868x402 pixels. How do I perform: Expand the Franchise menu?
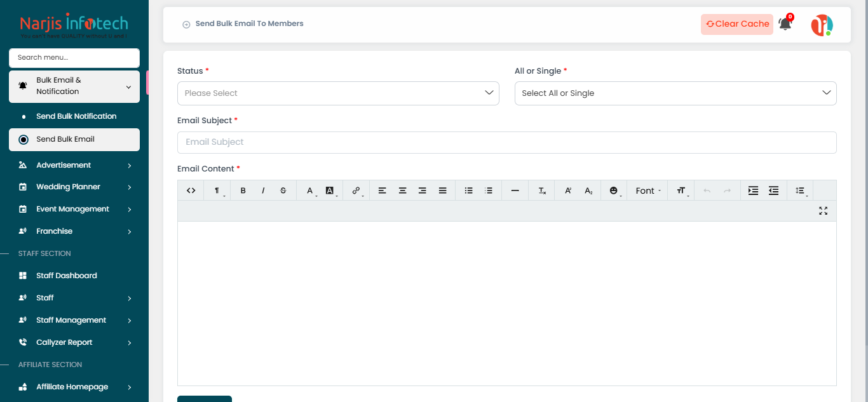pos(74,232)
